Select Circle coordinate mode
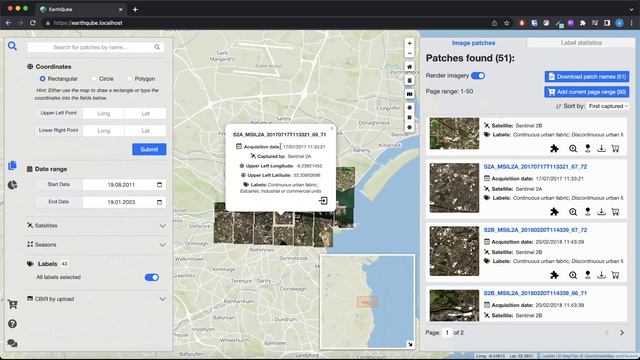This screenshot has height=360, width=640. (94, 78)
